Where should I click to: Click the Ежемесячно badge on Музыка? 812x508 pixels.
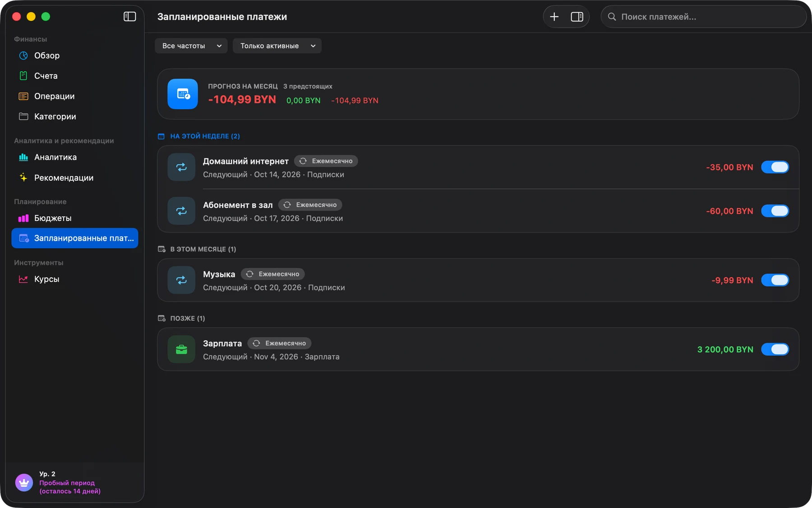[273, 274]
